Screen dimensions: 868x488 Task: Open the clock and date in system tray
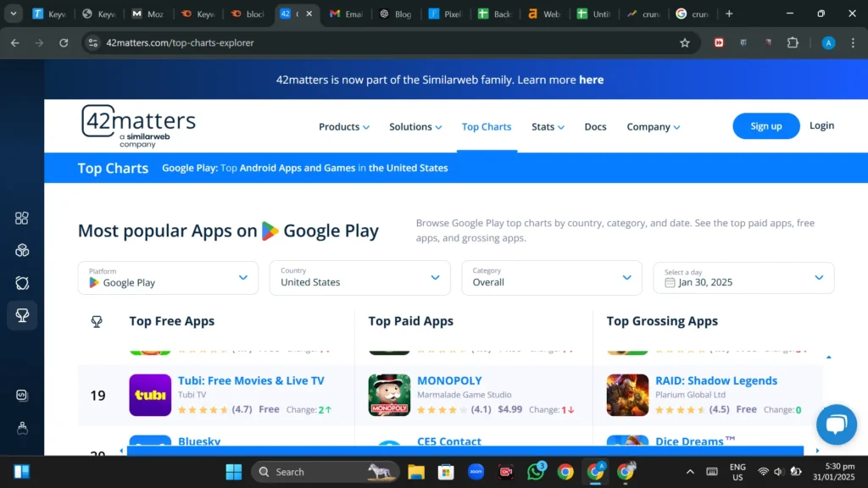point(834,472)
